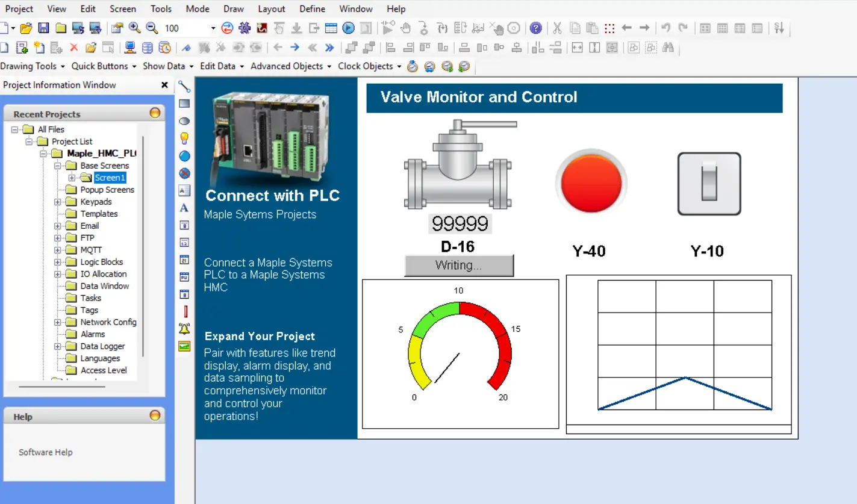The width and height of the screenshot is (857, 504).
Task: Toggle the Y-10 rocker switch
Action: click(709, 184)
